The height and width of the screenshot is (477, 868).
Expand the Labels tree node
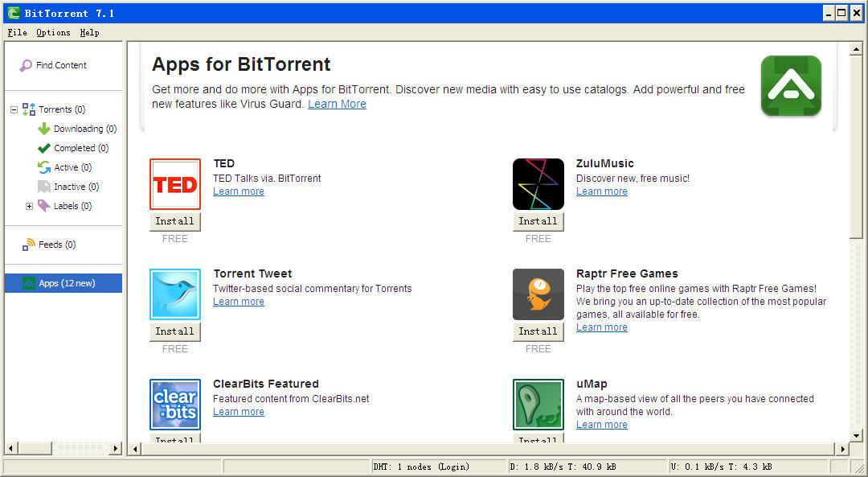tap(30, 206)
